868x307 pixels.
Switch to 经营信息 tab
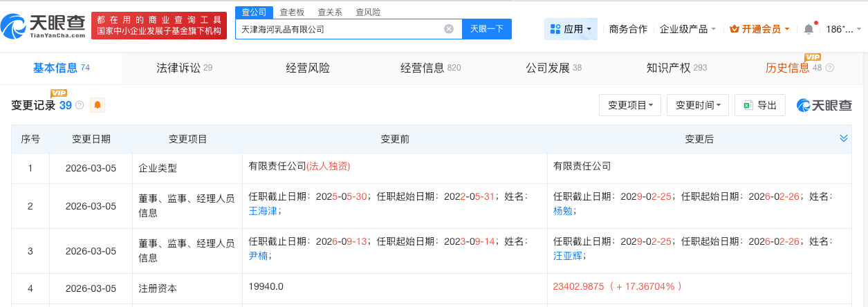(x=430, y=68)
